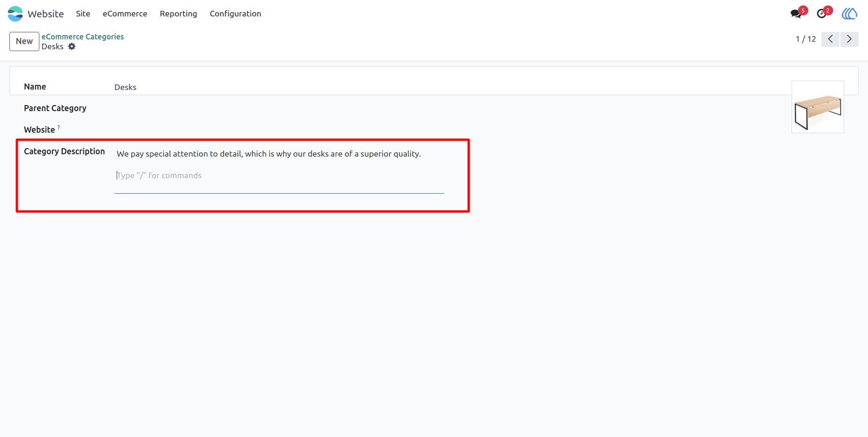Click the 'Type "/" for commands' placeholder line
Screen dimensions: 868x437
pyautogui.click(x=159, y=175)
